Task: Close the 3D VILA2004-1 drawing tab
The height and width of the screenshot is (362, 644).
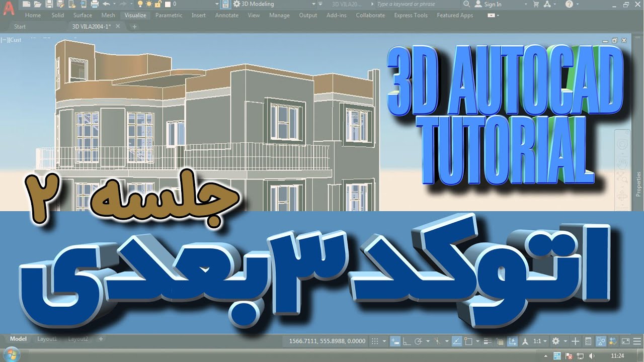Action: (118, 26)
